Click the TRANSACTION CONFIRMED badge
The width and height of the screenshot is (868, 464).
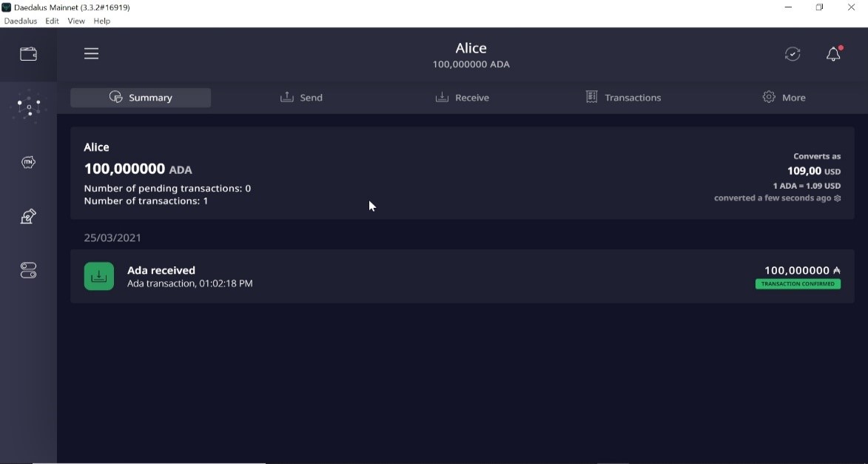click(798, 284)
